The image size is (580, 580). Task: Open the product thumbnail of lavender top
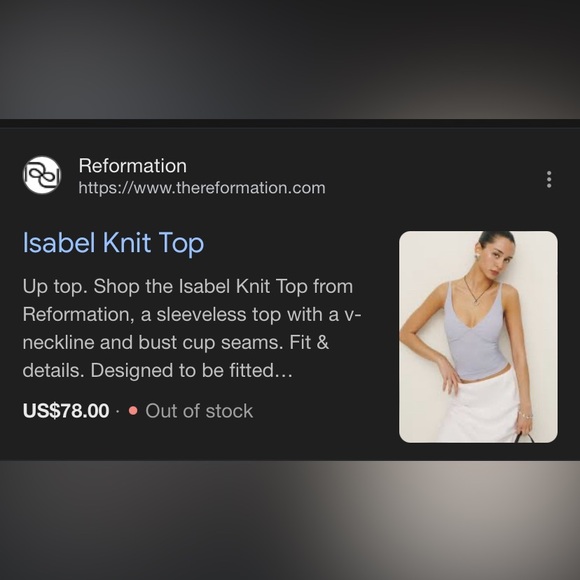478,337
